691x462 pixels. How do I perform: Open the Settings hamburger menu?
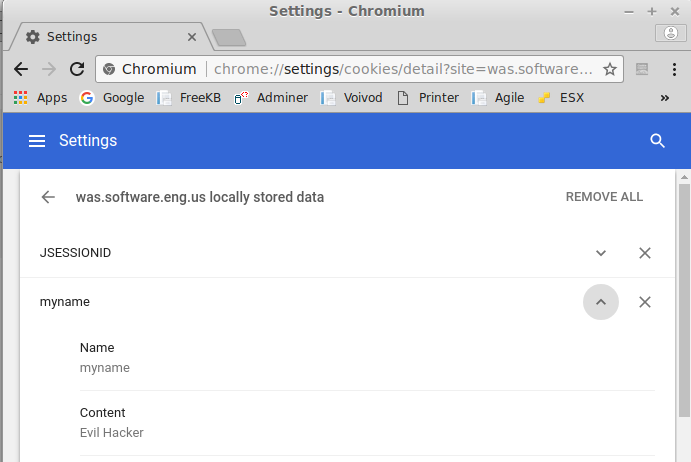point(37,141)
